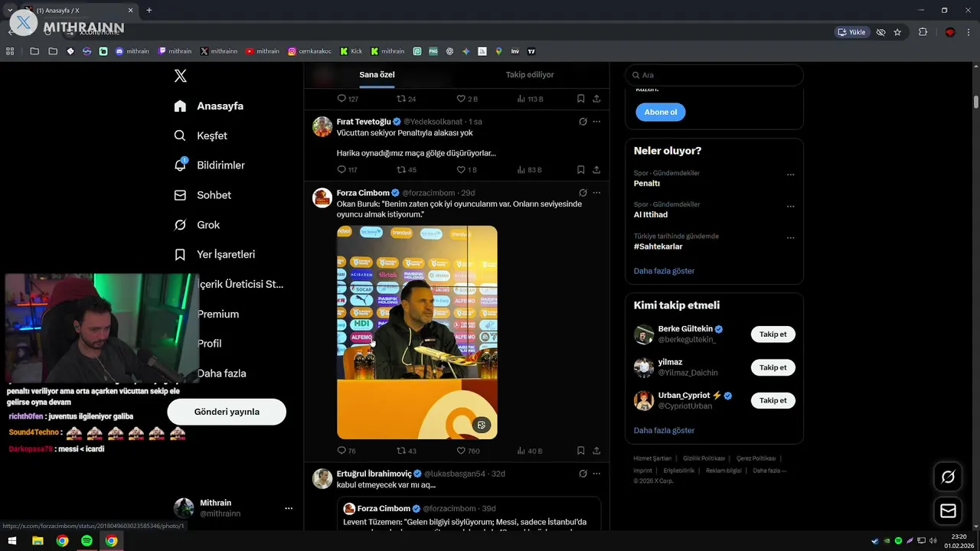View stats of Forza Cimbom post
Screen dimensions: 980x551
[x=530, y=451]
